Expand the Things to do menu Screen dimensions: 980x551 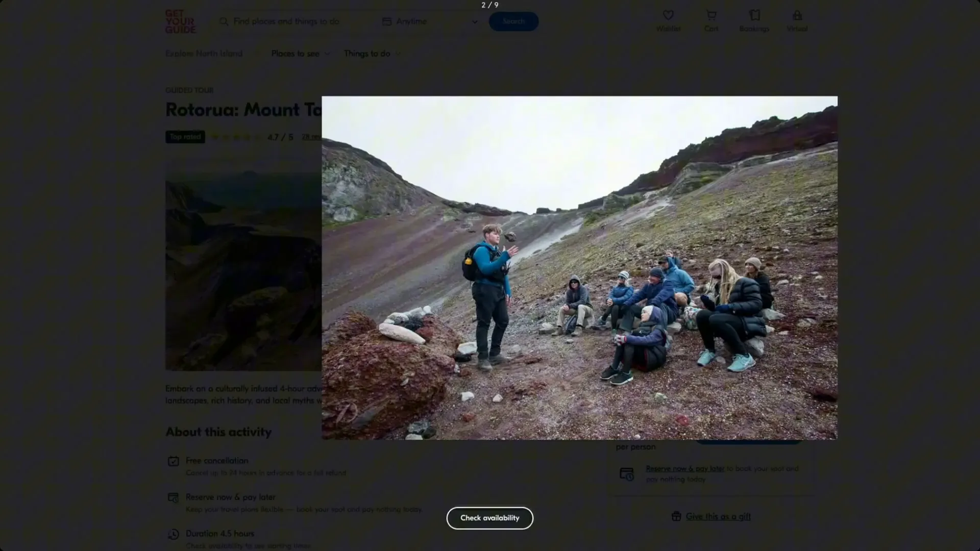(372, 54)
